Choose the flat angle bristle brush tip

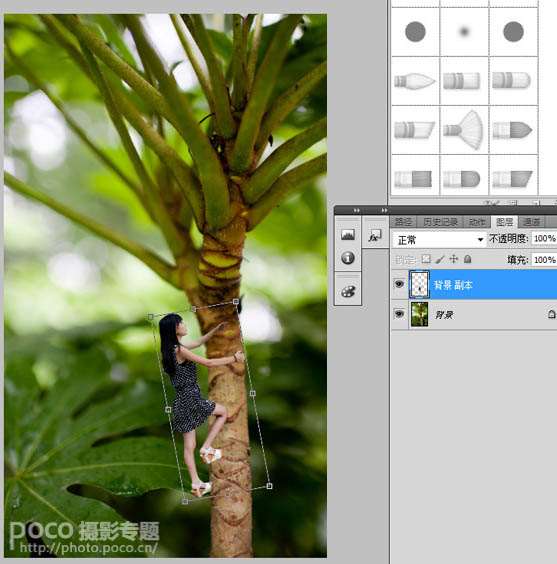pos(512,179)
